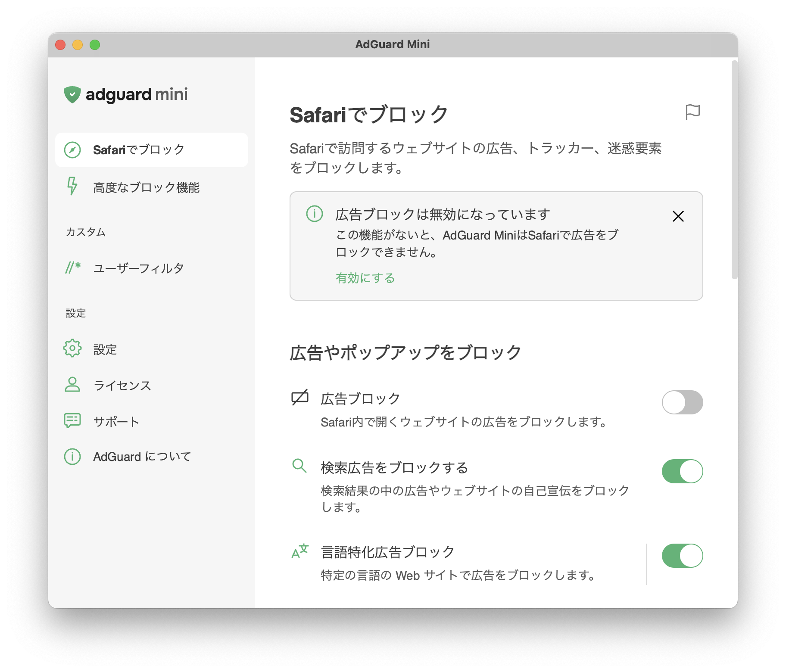786x672 pixels.
Task: Click the 広告ブロックは無効になっています notice title
Action: [x=443, y=214]
